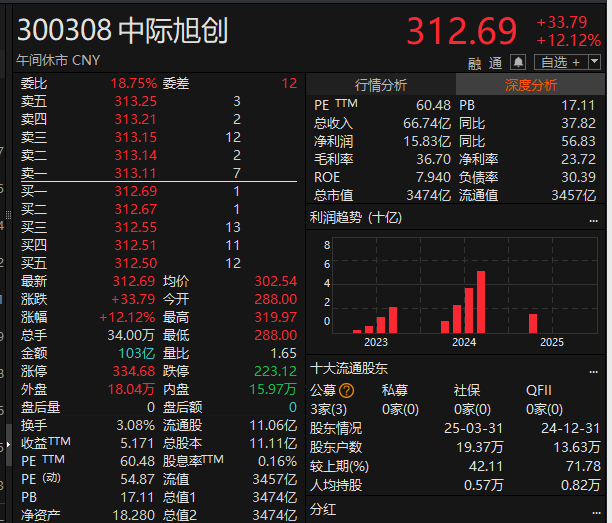Click the 2025 profit bar in chart

point(533,322)
